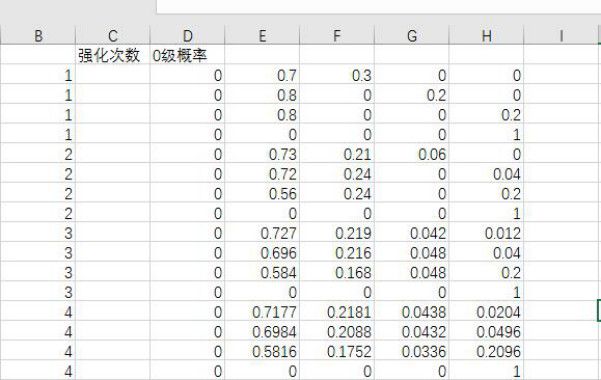The width and height of the screenshot is (601, 380).
Task: Select cell with value 0.012
Action: coord(486,233)
